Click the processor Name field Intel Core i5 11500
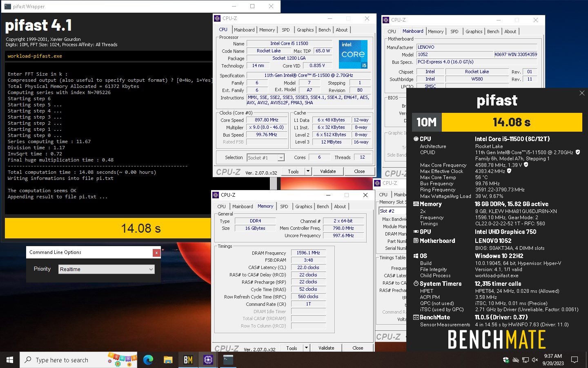The width and height of the screenshot is (588, 368). pyautogui.click(x=289, y=43)
